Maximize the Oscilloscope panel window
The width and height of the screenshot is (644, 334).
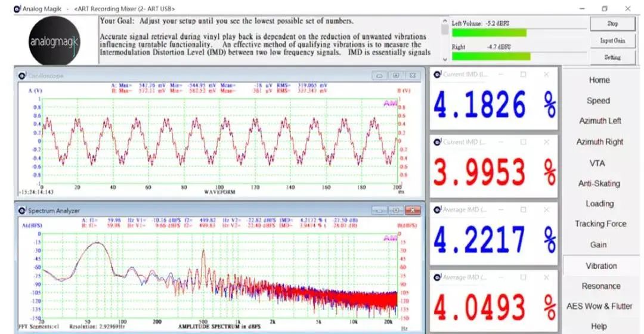[x=396, y=76]
